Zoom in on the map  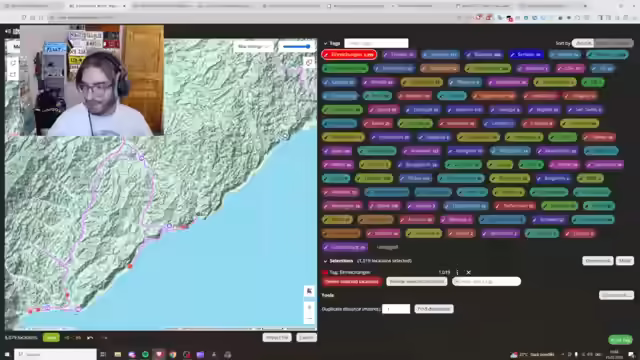(x=309, y=307)
